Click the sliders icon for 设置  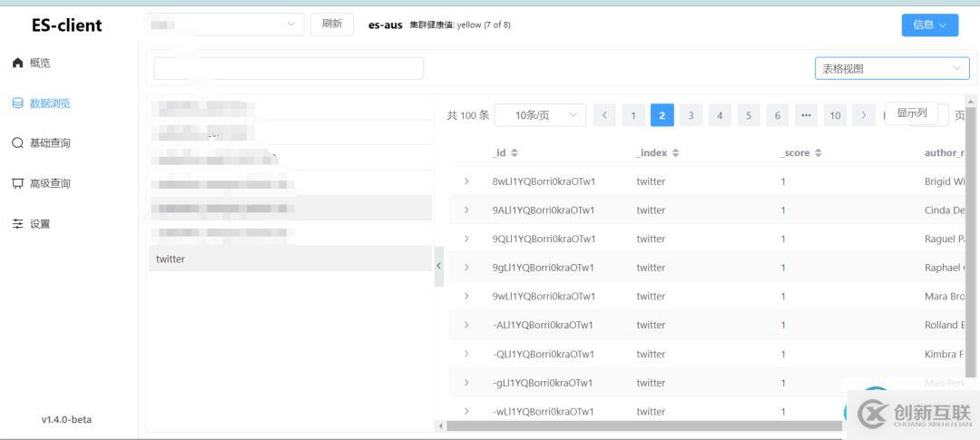17,224
